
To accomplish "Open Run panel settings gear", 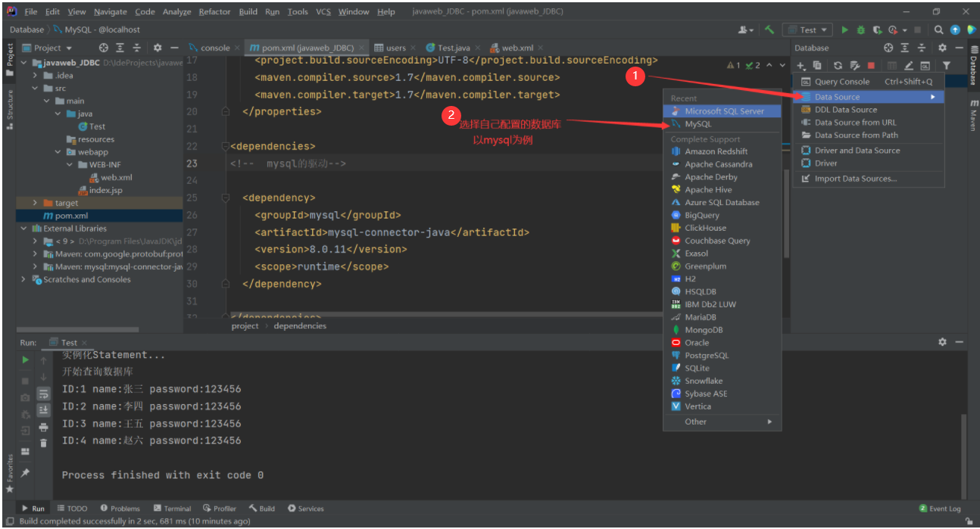I will point(942,342).
